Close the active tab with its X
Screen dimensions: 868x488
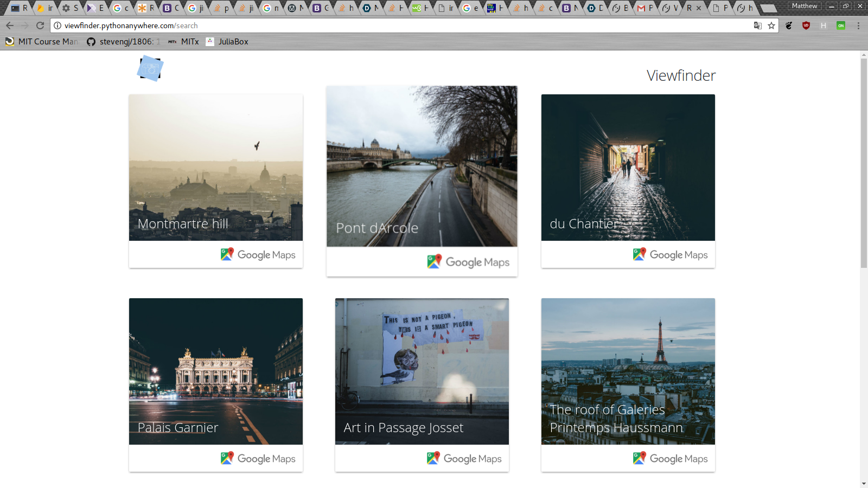click(x=699, y=8)
